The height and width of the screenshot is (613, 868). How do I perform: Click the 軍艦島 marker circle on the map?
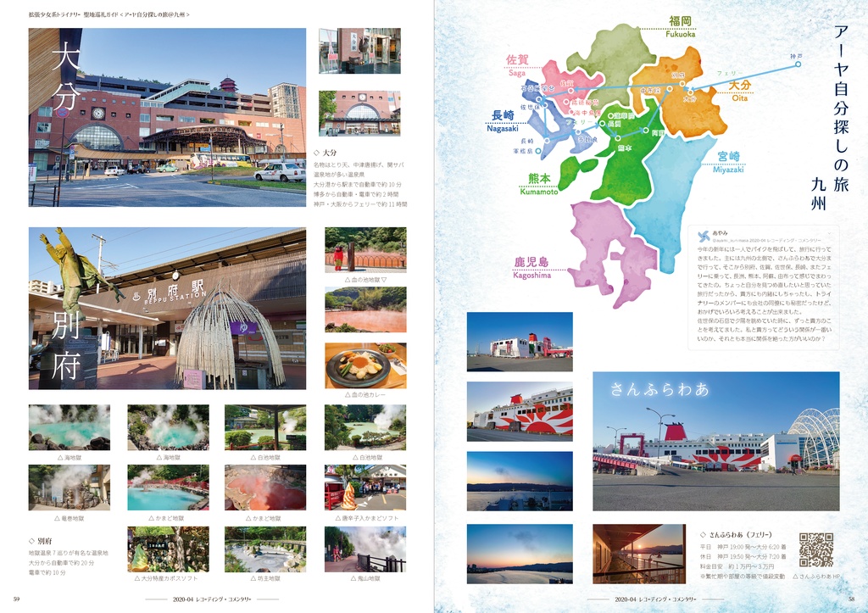point(538,151)
